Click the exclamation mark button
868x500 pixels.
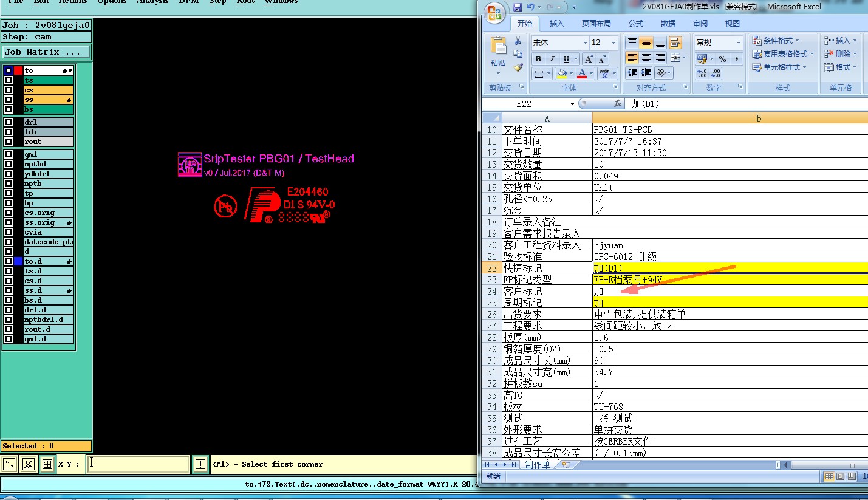200,464
